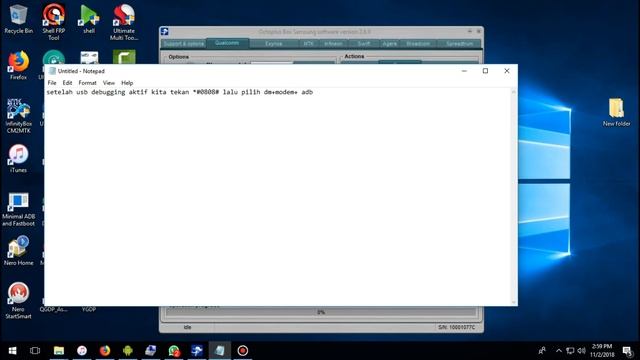Viewport: 640px width, 360px height.
Task: Open iTunes desktop shortcut
Action: [18, 158]
